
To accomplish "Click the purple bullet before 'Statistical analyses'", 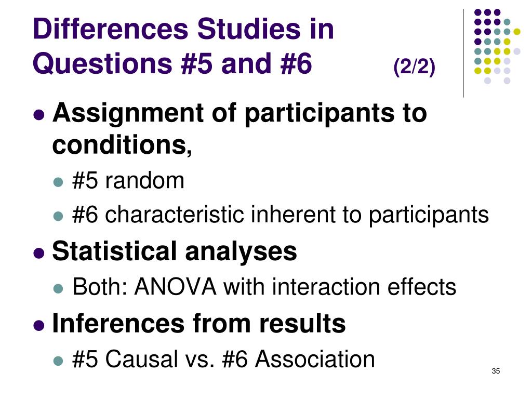I will pos(39,253).
